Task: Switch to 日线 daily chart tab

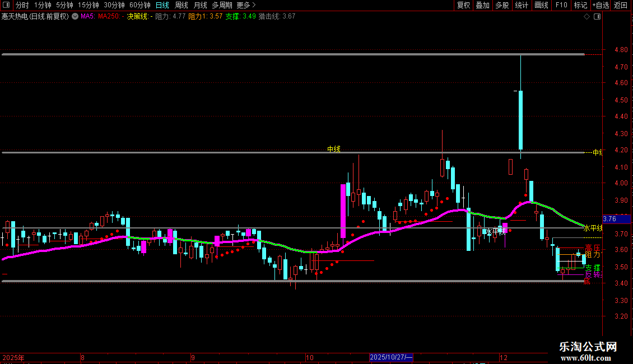Action: (x=162, y=5)
